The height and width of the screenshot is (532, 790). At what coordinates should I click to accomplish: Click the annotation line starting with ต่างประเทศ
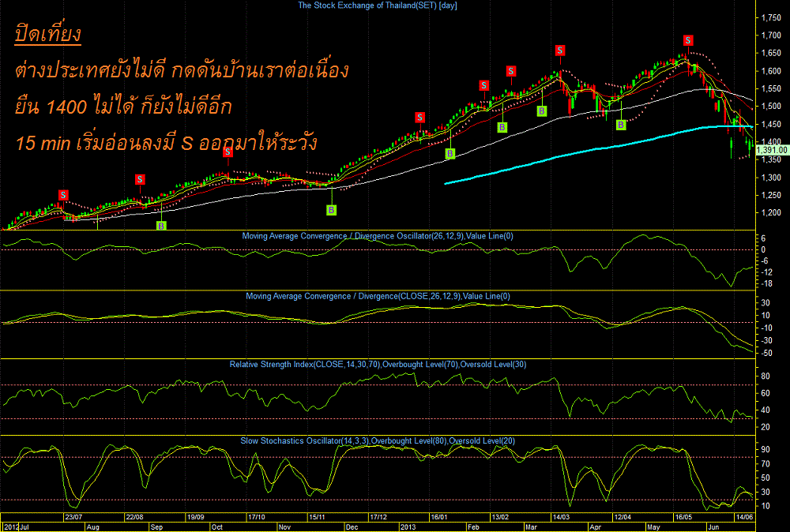[x=182, y=70]
